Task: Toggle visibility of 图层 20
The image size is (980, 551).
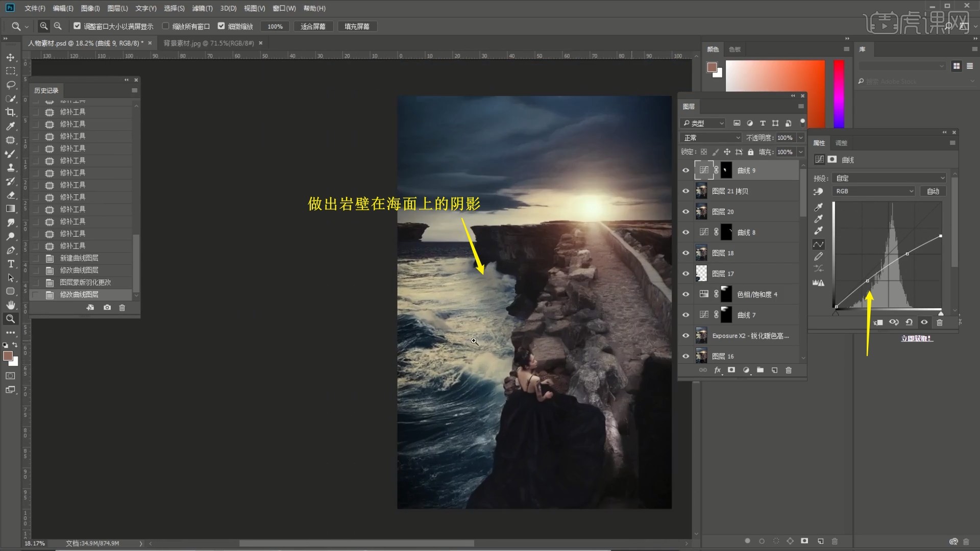Action: 685,212
